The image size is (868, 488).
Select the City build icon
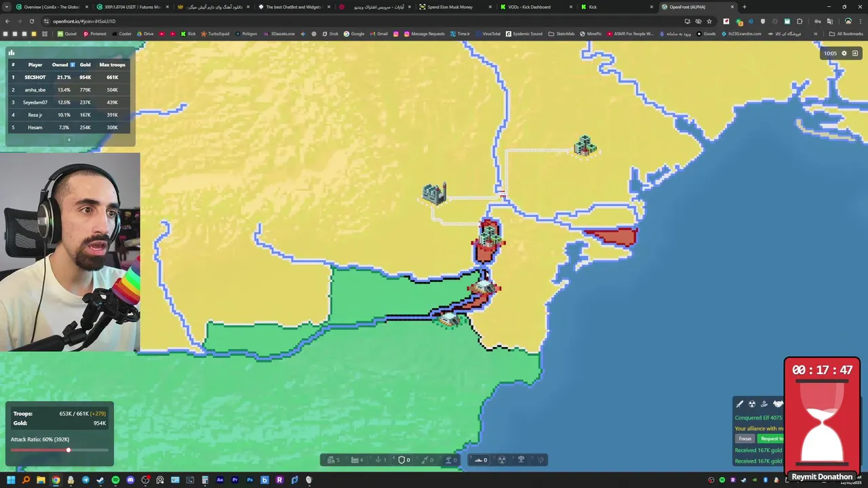[x=332, y=460]
